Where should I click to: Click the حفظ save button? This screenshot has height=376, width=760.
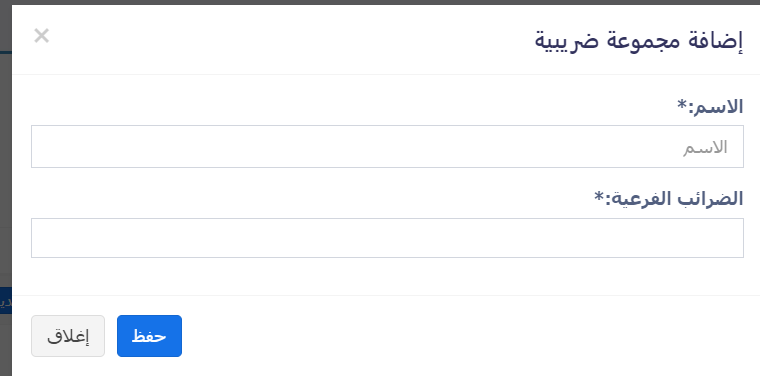(149, 336)
